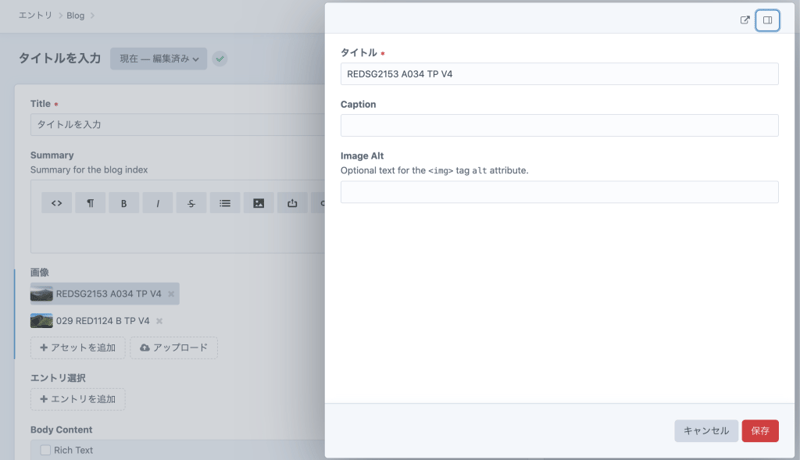Click the file upload toolbar icon

[x=292, y=203]
